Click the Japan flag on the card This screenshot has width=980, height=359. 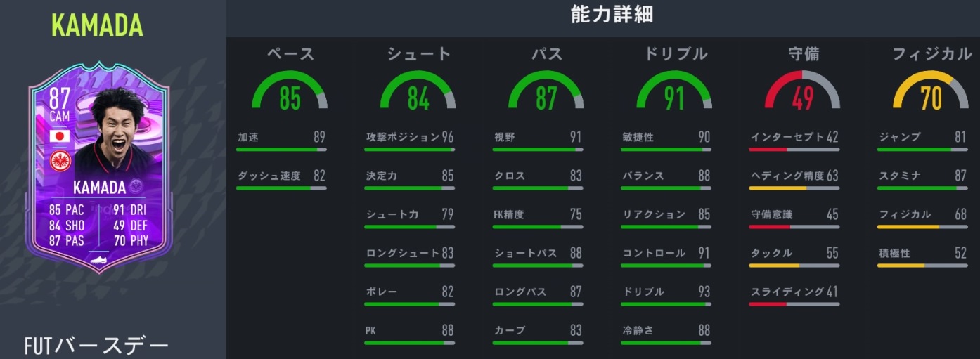59,136
